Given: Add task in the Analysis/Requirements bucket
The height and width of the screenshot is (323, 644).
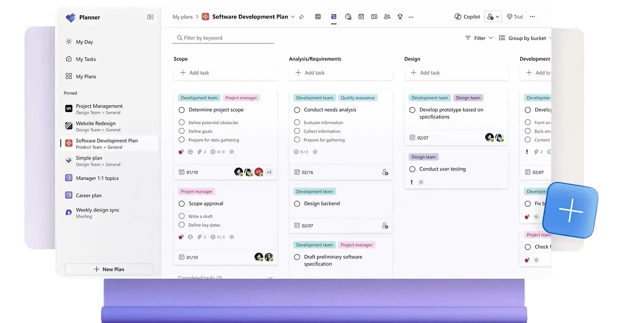Looking at the screenshot, I should pos(341,73).
